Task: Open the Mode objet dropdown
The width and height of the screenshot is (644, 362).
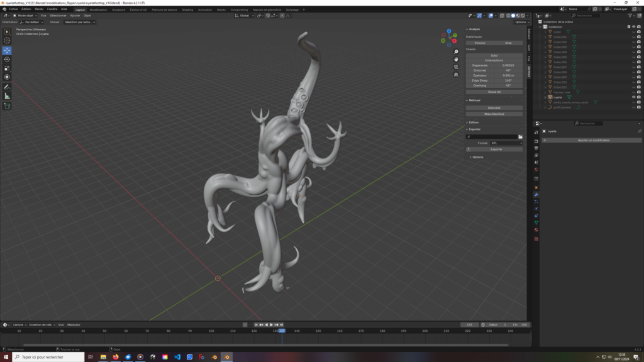Action: [25, 16]
